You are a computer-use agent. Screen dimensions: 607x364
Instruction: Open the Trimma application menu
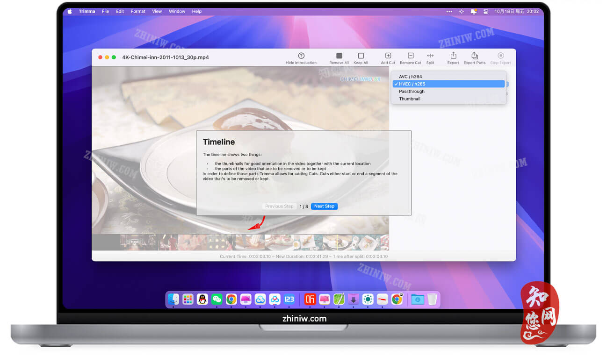87,12
